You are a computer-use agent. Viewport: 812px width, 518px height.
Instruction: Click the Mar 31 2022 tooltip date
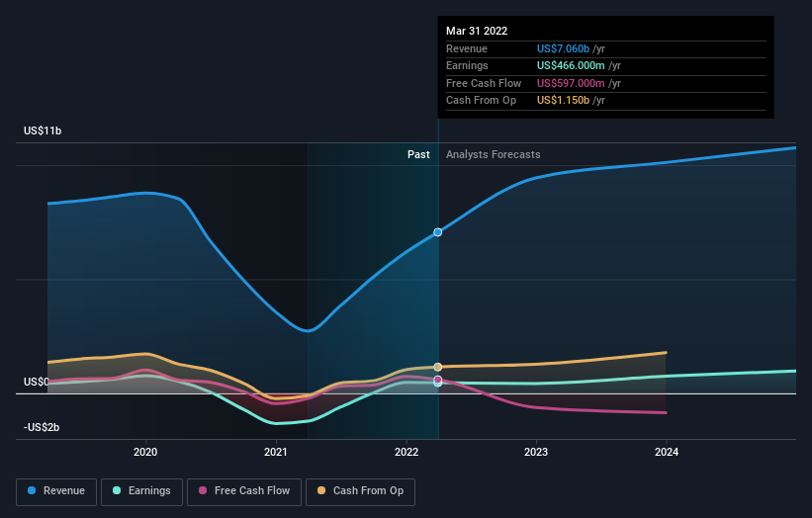(477, 31)
